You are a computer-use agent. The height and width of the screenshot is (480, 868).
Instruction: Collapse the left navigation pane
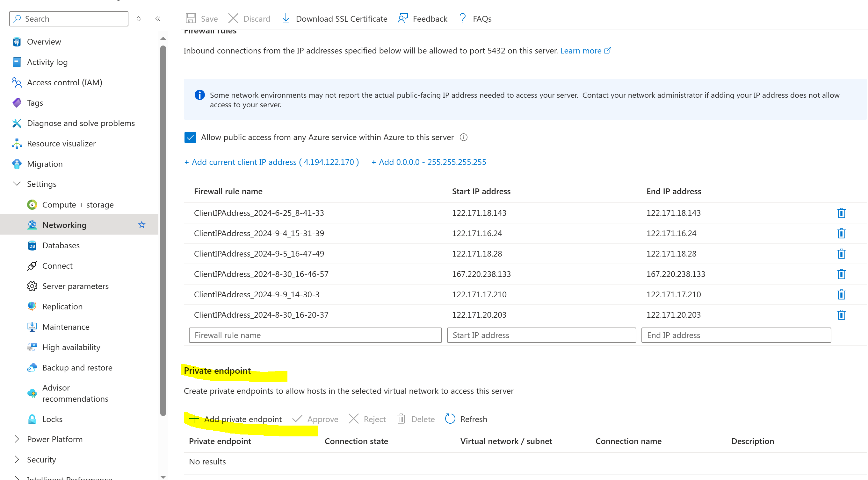(x=157, y=18)
